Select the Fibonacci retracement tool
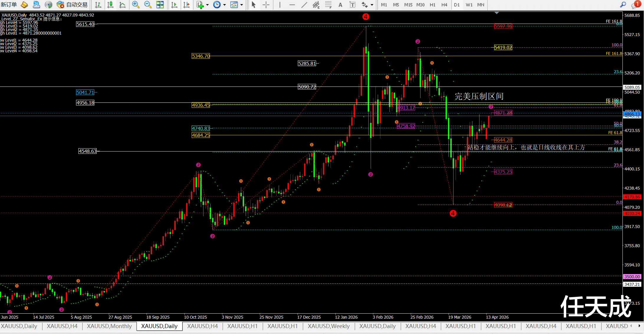 click(x=328, y=5)
